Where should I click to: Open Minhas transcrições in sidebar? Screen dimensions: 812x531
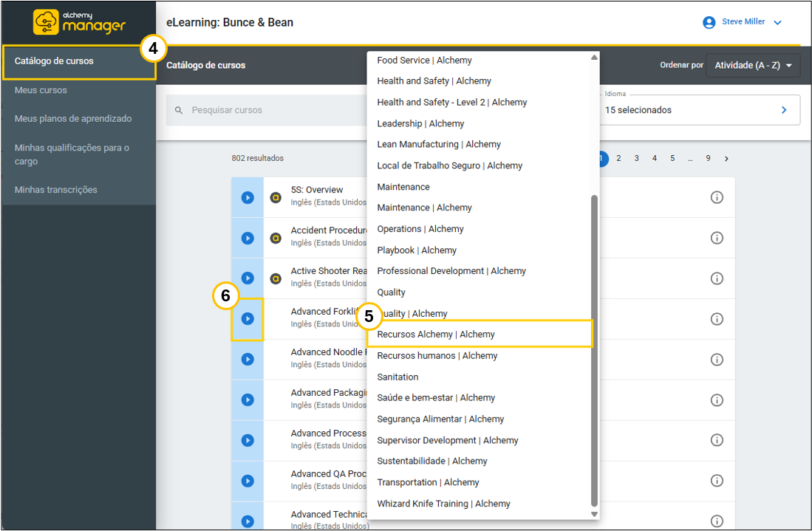(x=56, y=190)
